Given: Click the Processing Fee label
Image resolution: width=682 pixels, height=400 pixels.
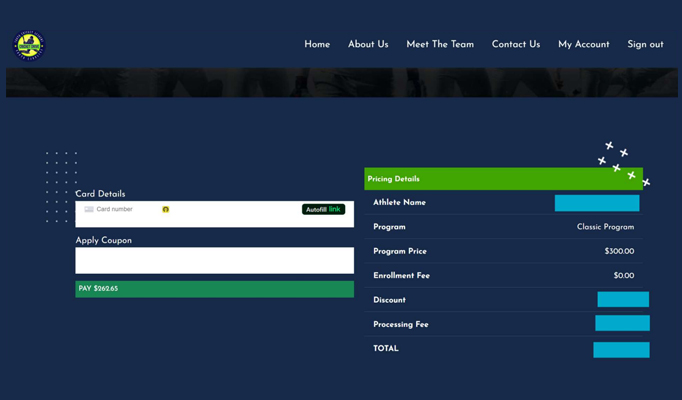Looking at the screenshot, I should point(401,324).
